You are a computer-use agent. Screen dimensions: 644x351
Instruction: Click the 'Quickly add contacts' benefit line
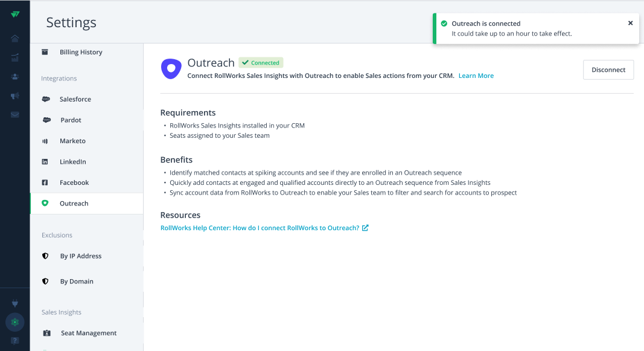(330, 182)
